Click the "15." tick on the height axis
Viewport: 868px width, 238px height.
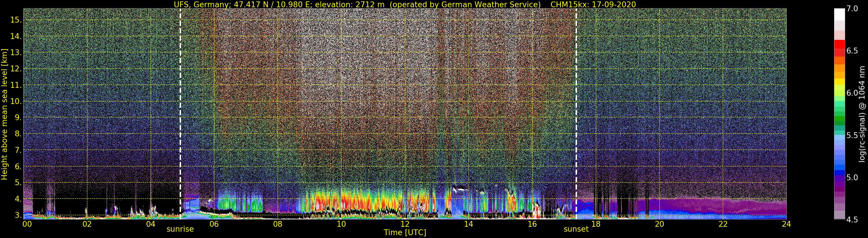[x=16, y=20]
